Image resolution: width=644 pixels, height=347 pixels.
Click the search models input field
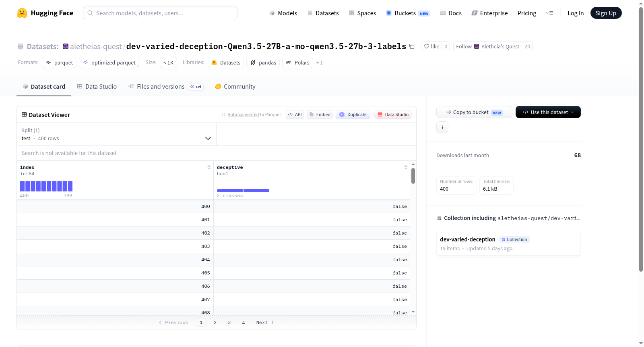[160, 13]
